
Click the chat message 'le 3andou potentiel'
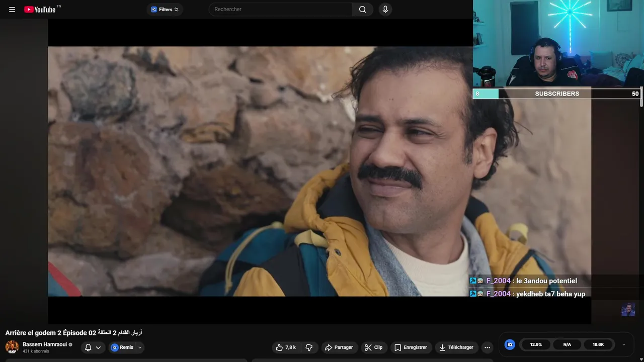(546, 281)
